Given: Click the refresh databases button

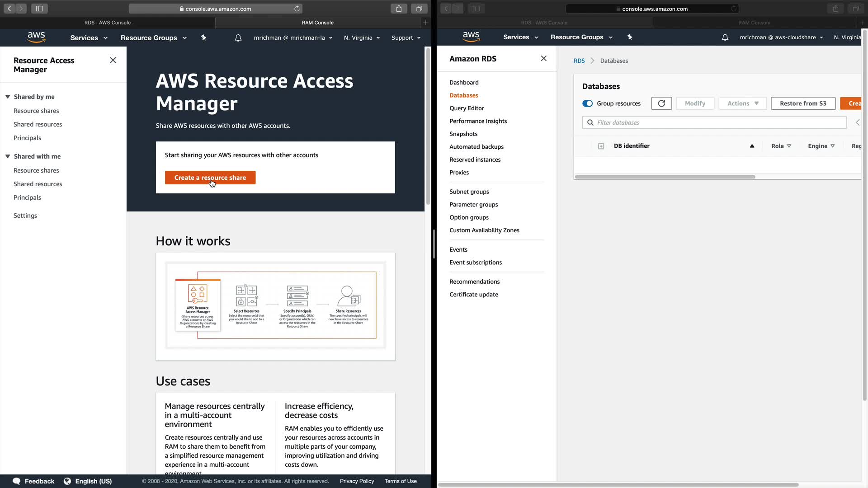Looking at the screenshot, I should [661, 103].
